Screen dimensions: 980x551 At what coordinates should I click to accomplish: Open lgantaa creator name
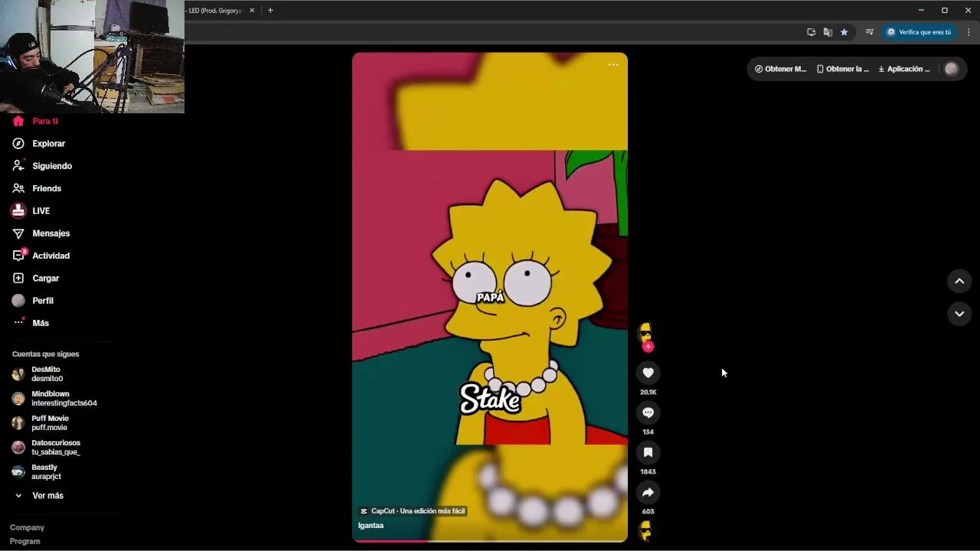pos(371,526)
